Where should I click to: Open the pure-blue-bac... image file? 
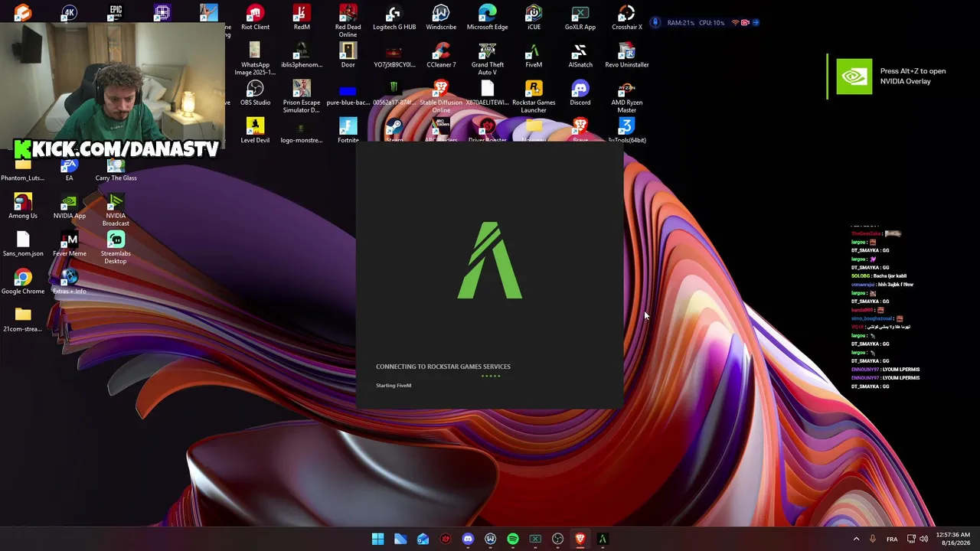point(348,93)
